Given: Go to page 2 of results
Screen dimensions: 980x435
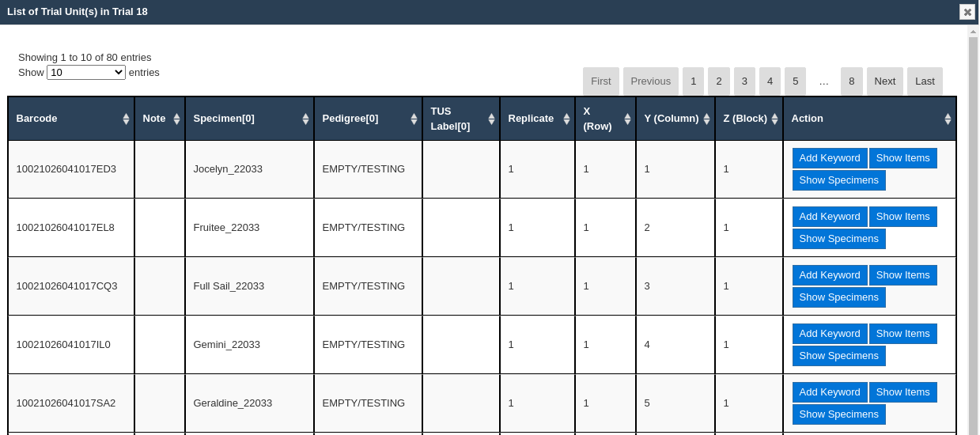Looking at the screenshot, I should click(x=718, y=81).
